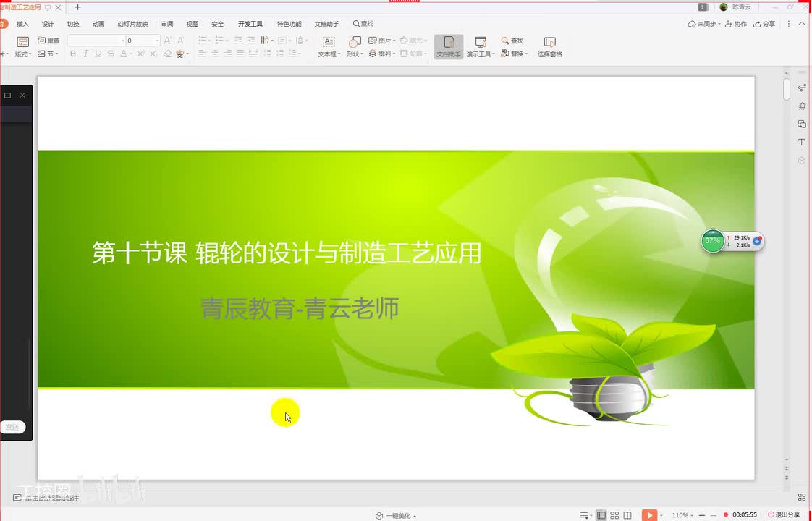This screenshot has height=521, width=812.
Task: Open the 图片 picture dropdown
Action: [x=382, y=41]
